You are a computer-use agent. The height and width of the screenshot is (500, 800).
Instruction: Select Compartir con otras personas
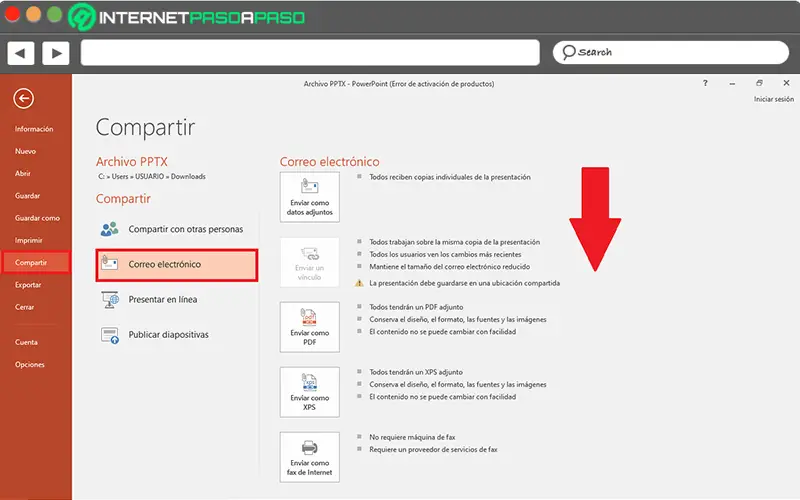tap(177, 230)
